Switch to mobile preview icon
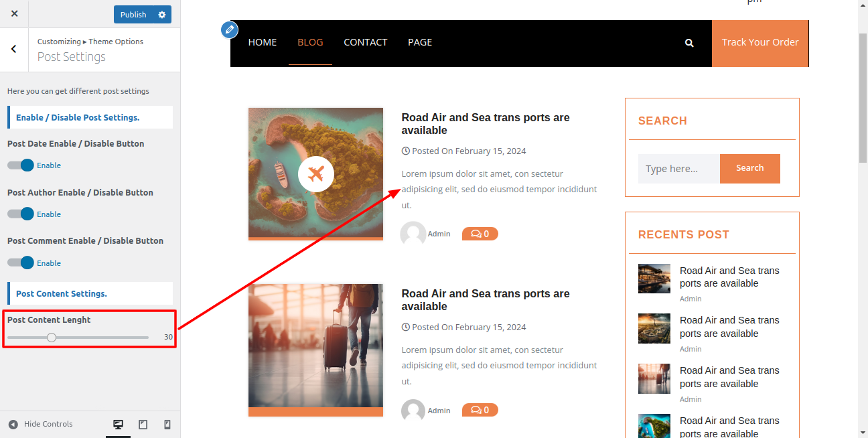Image resolution: width=868 pixels, height=438 pixels. click(x=167, y=424)
